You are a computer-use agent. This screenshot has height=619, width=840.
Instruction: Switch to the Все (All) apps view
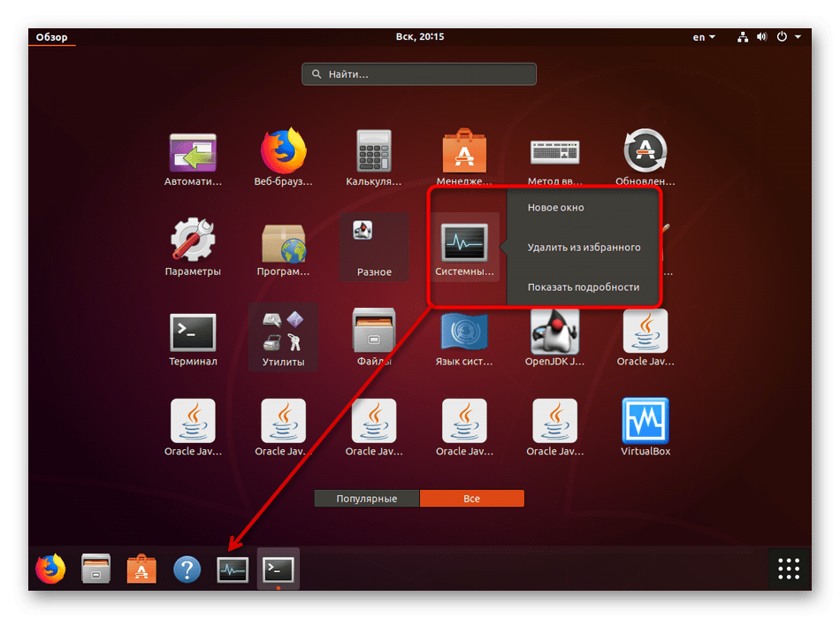click(471, 499)
